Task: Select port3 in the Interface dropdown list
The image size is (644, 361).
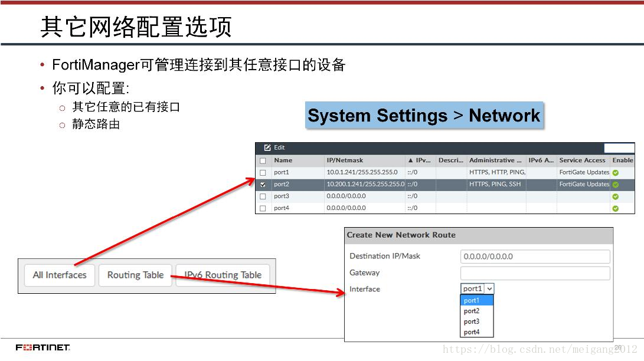Action: click(477, 321)
